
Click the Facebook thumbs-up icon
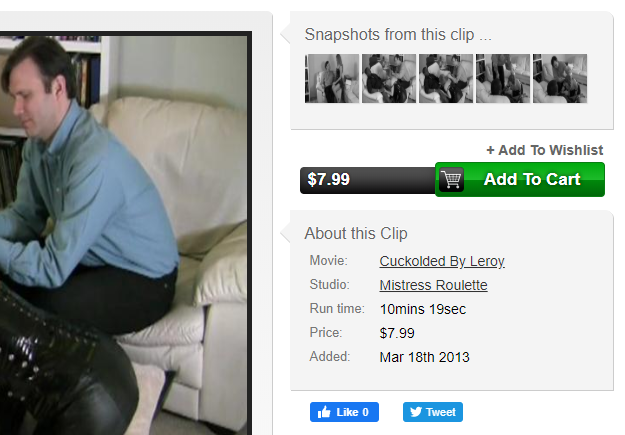click(324, 412)
